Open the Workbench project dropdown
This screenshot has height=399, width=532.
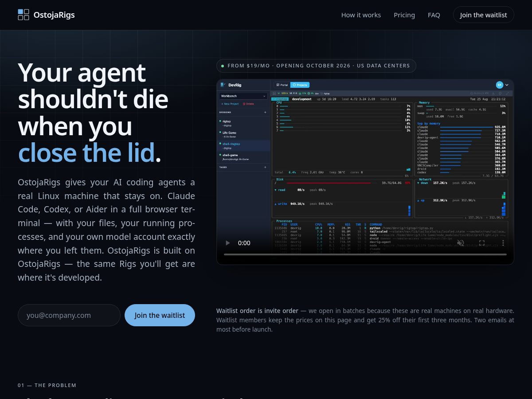coord(243,96)
